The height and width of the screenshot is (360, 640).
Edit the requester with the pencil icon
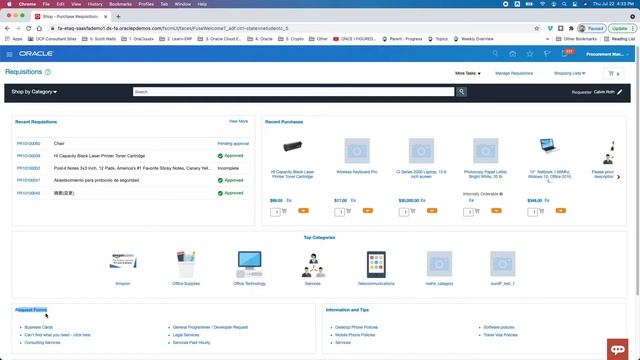pyautogui.click(x=620, y=92)
